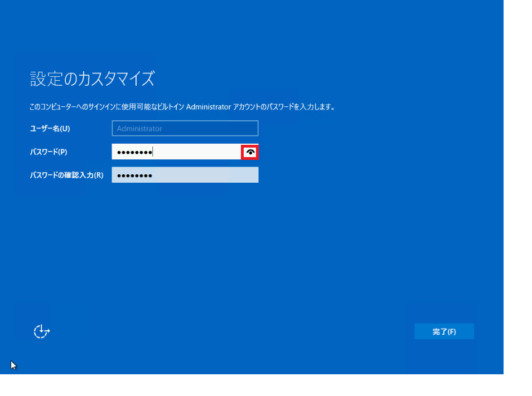Image resolution: width=532 pixels, height=396 pixels.
Task: Activate the Administrator username box
Action: coord(184,128)
